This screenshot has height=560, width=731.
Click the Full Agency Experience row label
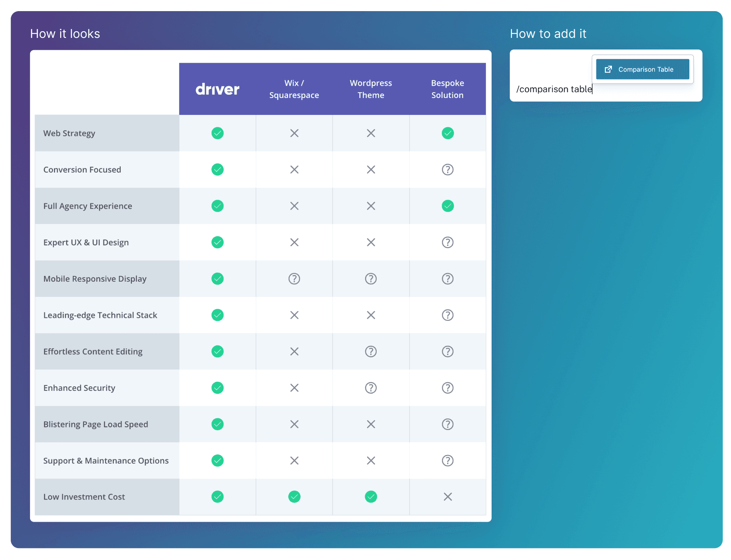pyautogui.click(x=88, y=206)
